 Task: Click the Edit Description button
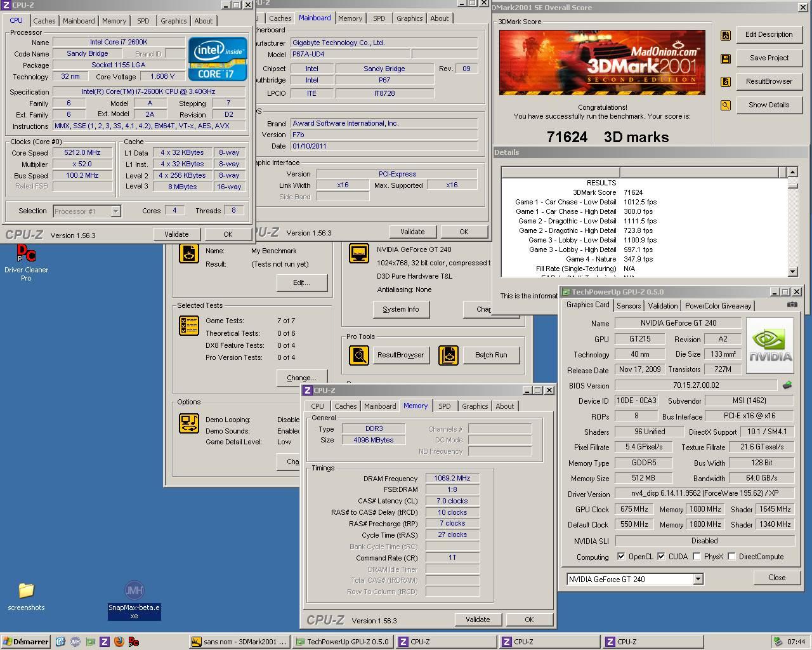click(769, 35)
